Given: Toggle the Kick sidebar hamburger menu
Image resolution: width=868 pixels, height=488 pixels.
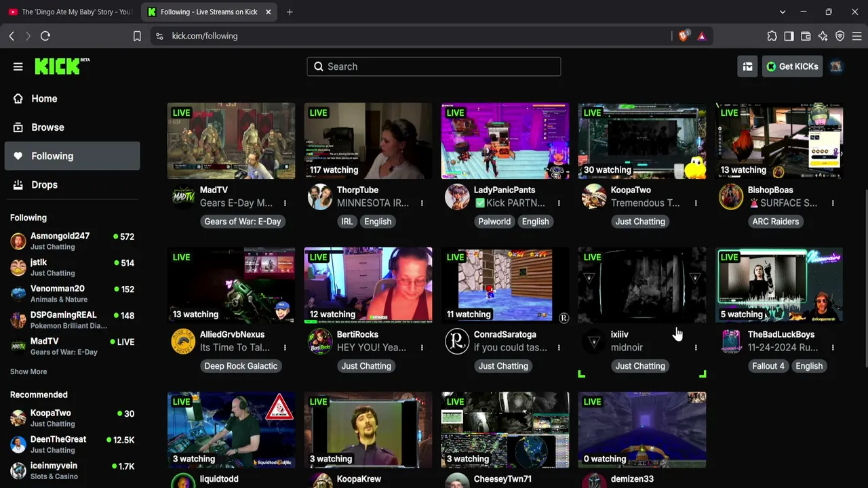Looking at the screenshot, I should point(18,66).
